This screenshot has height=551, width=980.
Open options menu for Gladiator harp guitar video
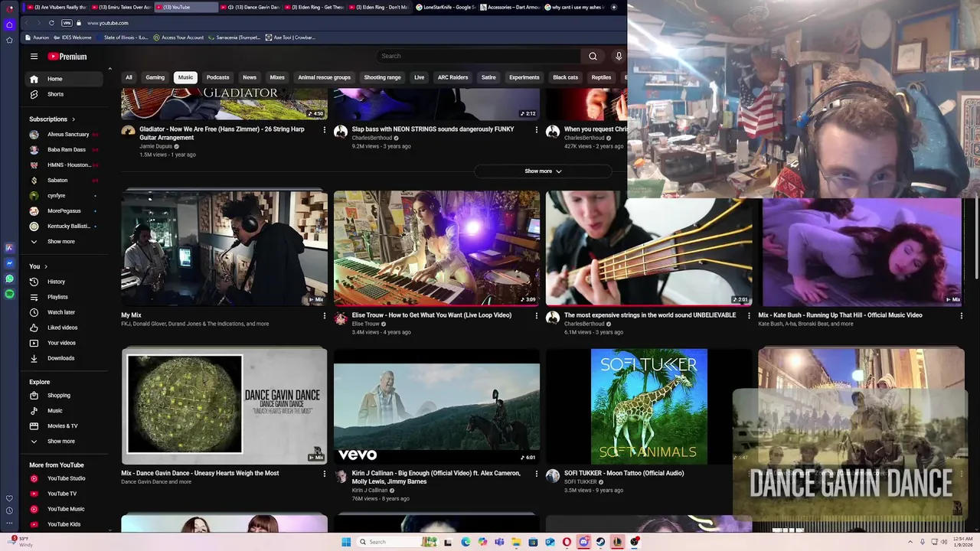click(x=325, y=130)
